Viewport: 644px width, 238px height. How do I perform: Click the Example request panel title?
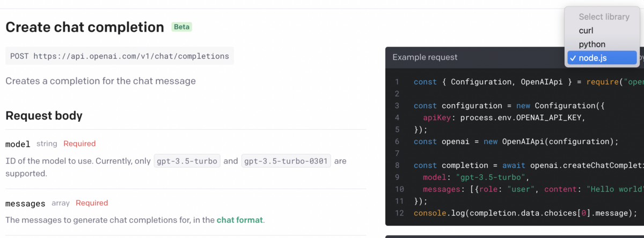(425, 57)
